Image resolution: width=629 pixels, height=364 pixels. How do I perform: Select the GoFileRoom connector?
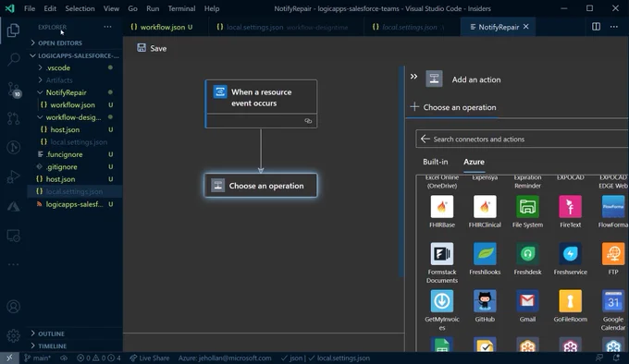(x=571, y=307)
